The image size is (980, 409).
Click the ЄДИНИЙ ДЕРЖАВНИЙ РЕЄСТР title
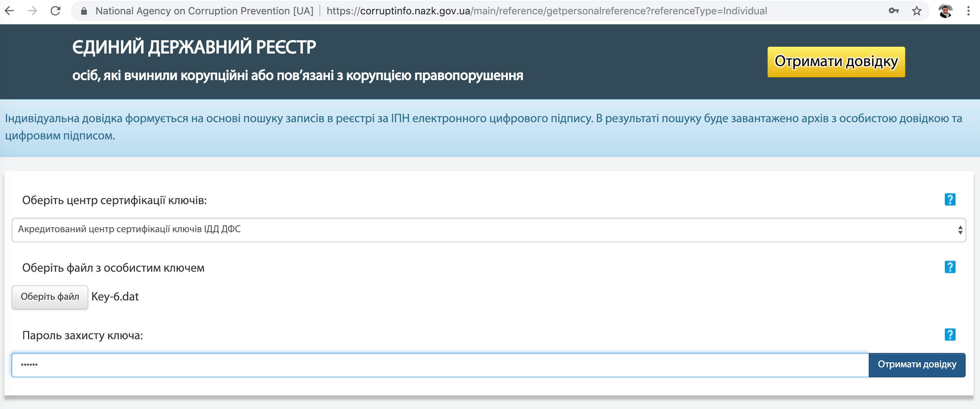[194, 47]
